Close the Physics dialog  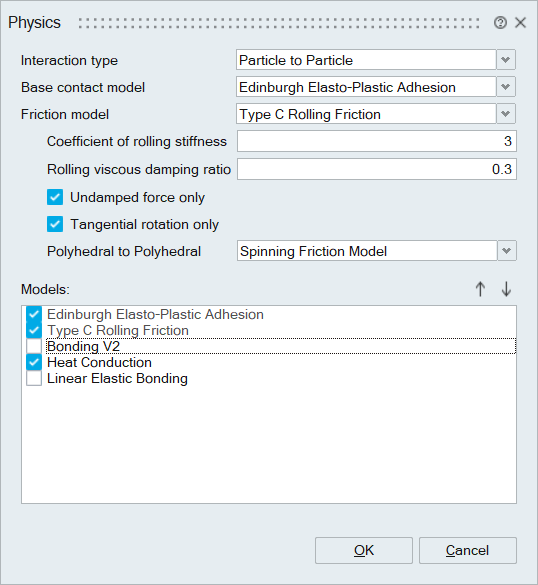pyautogui.click(x=520, y=23)
